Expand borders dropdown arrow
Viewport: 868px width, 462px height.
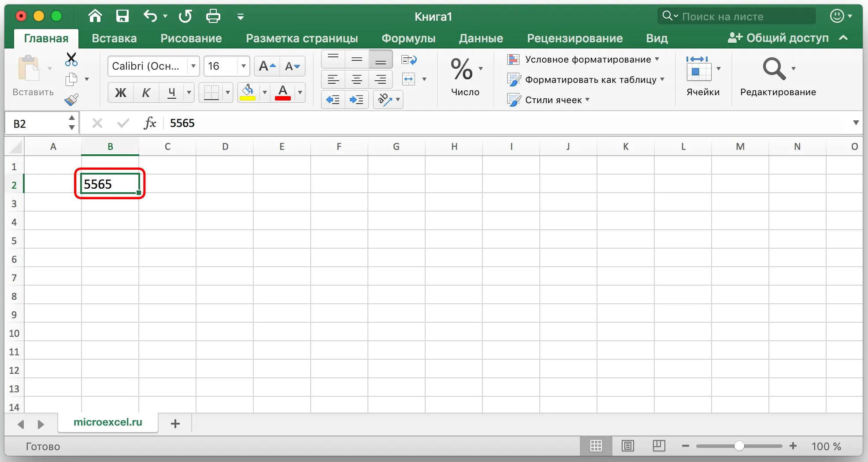click(x=228, y=93)
